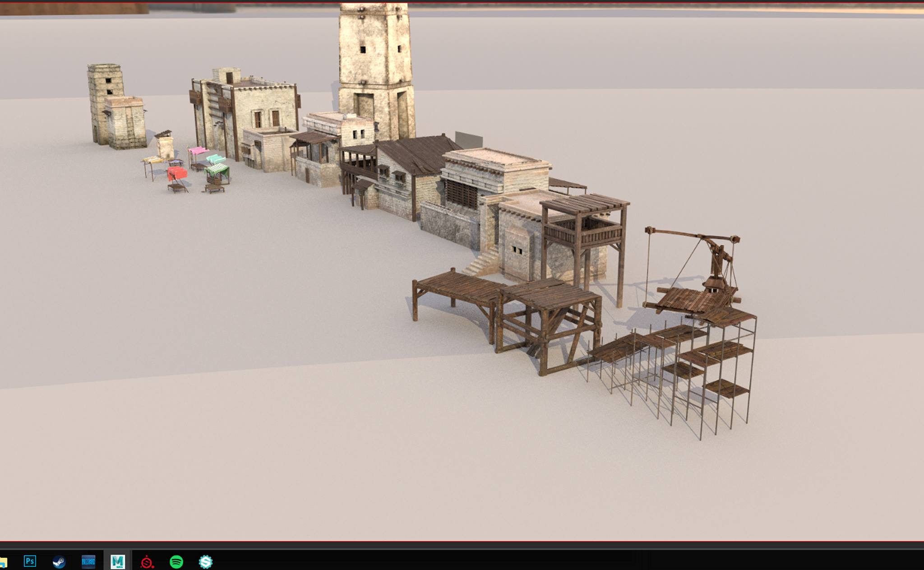Open File Explorer from taskbar
924x570 pixels.
pos(3,562)
